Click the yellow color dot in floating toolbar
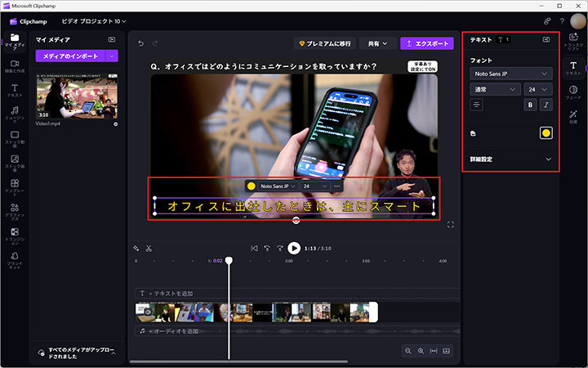588x368 pixels. click(252, 186)
